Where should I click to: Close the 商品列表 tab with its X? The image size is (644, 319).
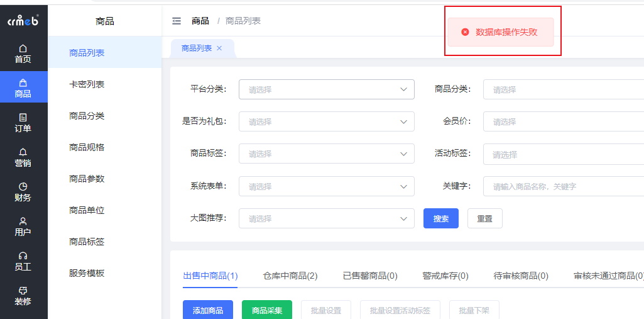219,48
